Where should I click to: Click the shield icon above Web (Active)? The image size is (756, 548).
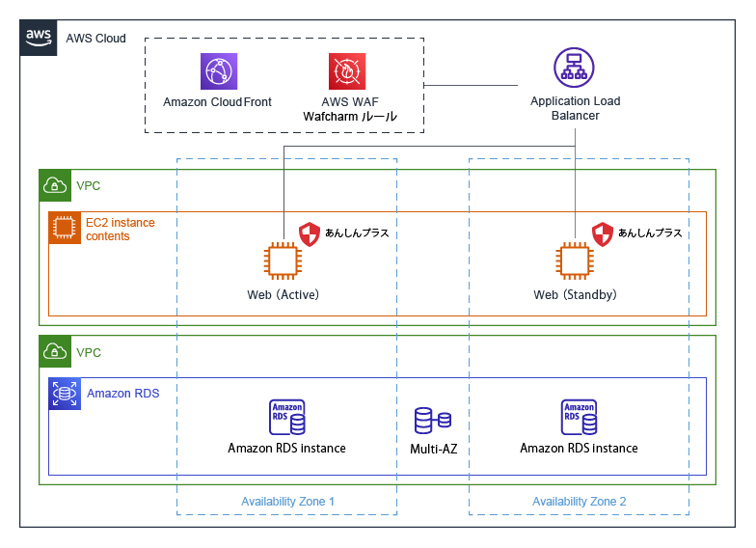[310, 234]
